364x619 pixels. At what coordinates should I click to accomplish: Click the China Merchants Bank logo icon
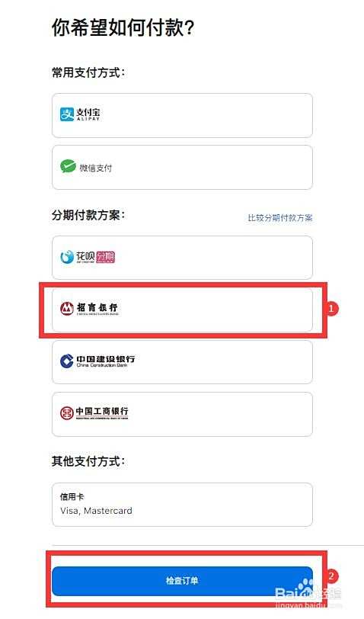click(x=67, y=308)
